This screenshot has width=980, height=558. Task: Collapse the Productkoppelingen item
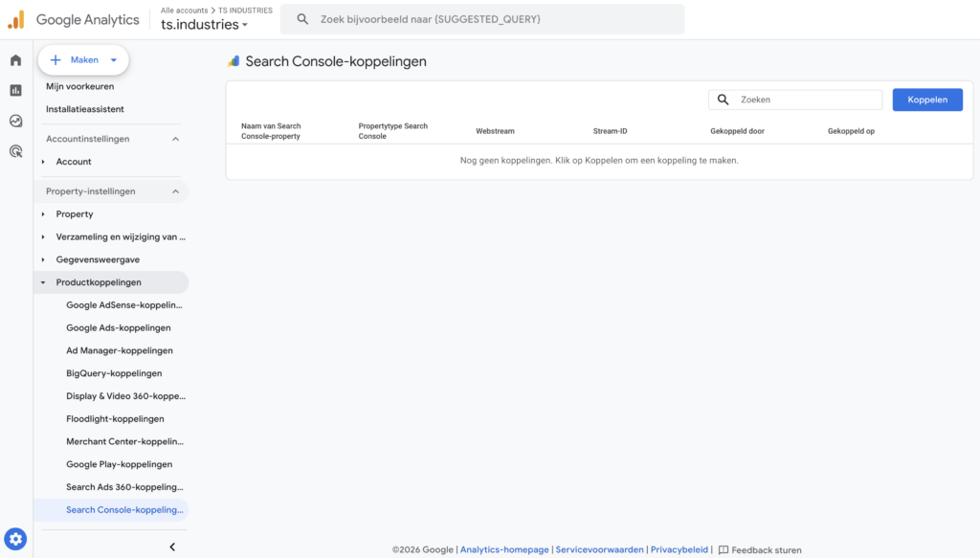point(43,282)
